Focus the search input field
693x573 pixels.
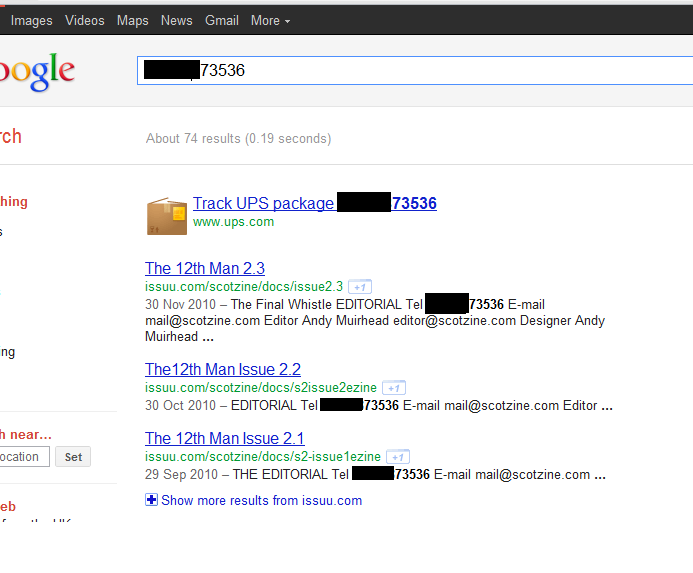(415, 70)
